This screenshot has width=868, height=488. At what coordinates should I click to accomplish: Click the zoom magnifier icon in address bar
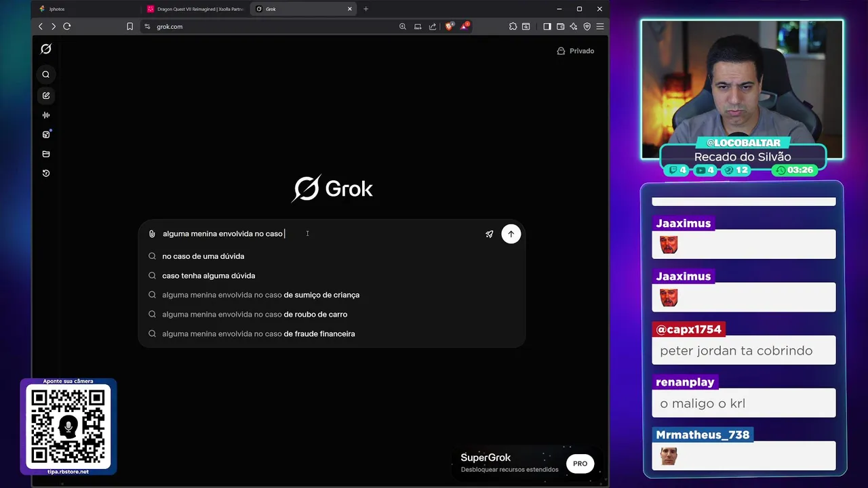(x=403, y=26)
